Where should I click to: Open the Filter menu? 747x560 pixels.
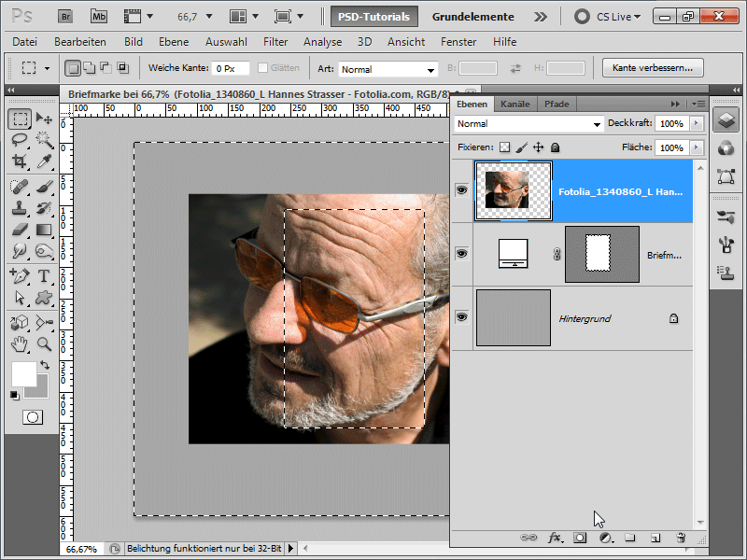275,42
